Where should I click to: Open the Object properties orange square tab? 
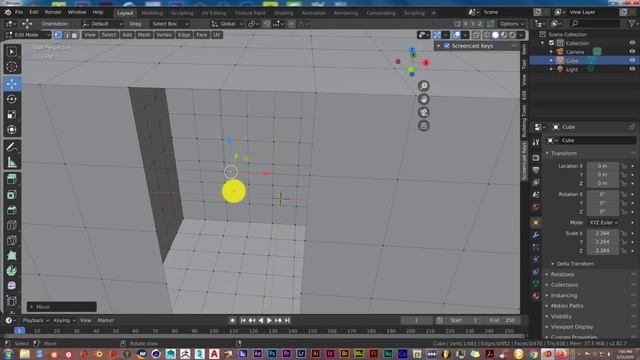tap(536, 222)
